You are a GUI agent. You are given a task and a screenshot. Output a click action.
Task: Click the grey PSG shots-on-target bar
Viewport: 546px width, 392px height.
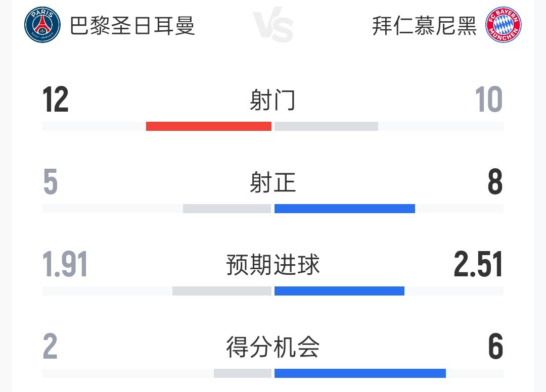[x=227, y=209]
